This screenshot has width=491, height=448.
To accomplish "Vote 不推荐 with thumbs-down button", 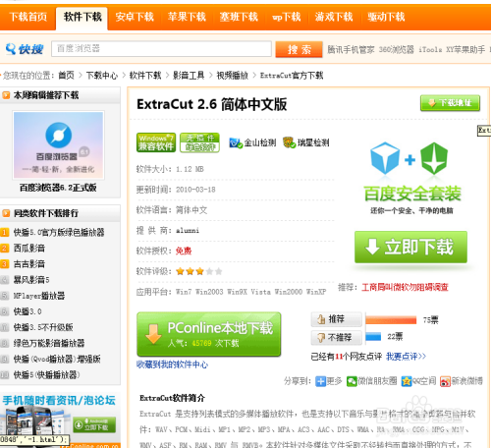I will click(337, 337).
